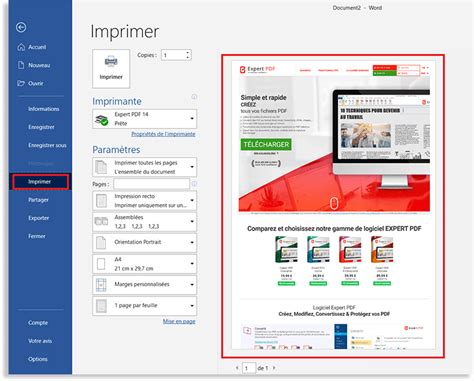Click the orange Expert PDF product box

click(382, 250)
